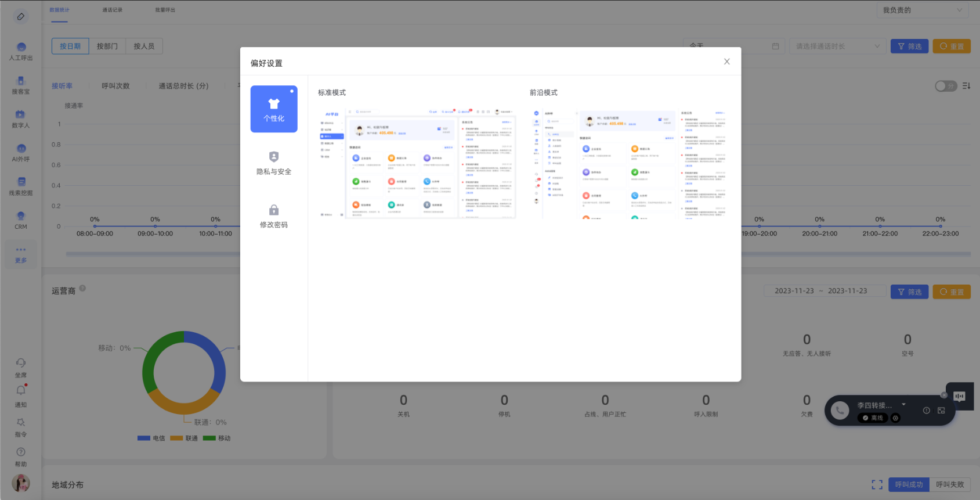Image resolution: width=980 pixels, height=500 pixels.
Task: Open the 数字人 sidebar icon
Action: click(x=21, y=118)
